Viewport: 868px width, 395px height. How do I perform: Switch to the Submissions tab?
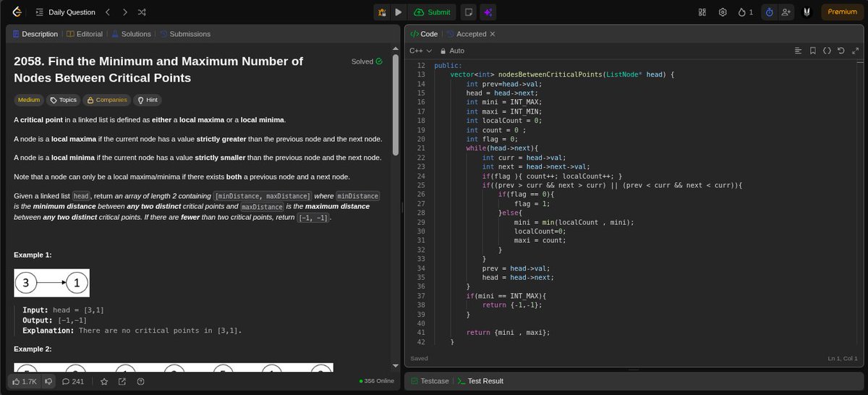pyautogui.click(x=185, y=34)
